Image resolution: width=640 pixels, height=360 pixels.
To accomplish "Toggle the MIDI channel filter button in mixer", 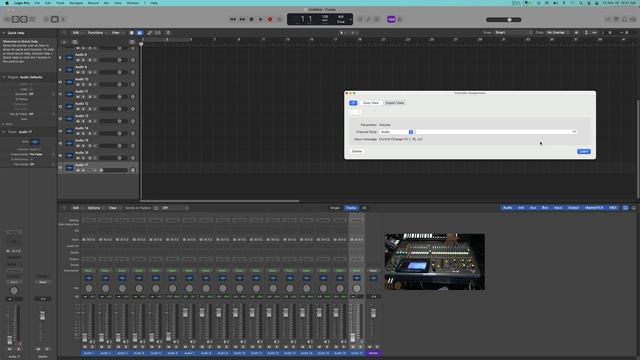I will coord(613,208).
